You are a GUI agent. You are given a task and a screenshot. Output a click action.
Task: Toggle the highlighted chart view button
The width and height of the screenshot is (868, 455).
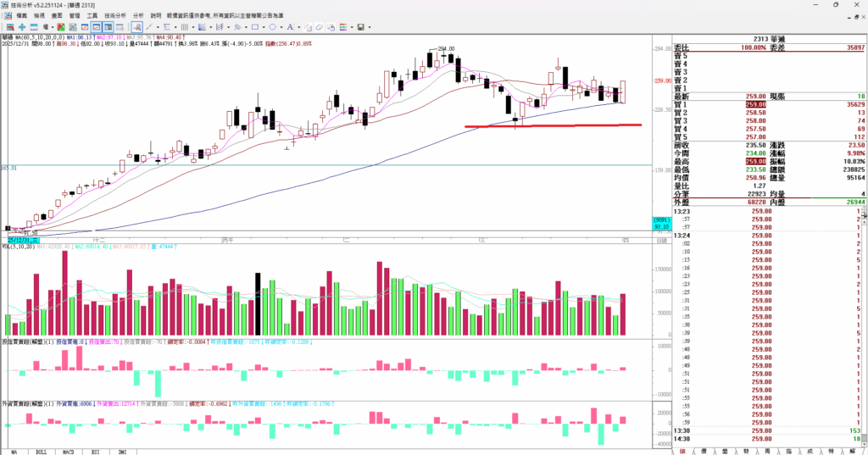[x=97, y=26]
